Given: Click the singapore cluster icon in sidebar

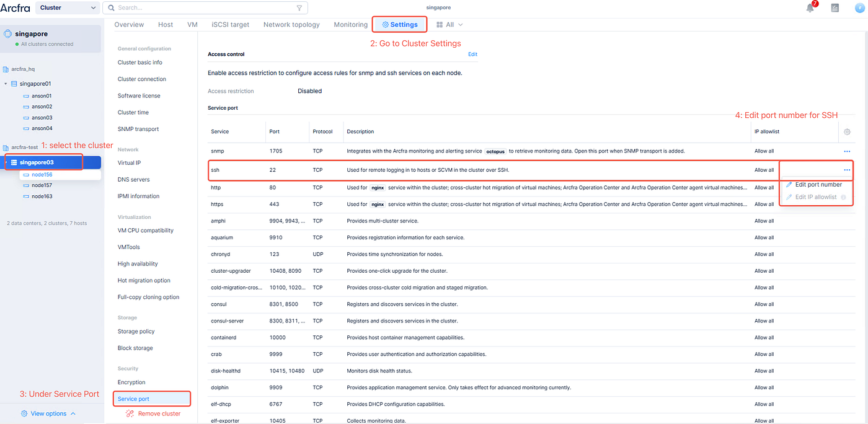Looking at the screenshot, I should (x=8, y=34).
